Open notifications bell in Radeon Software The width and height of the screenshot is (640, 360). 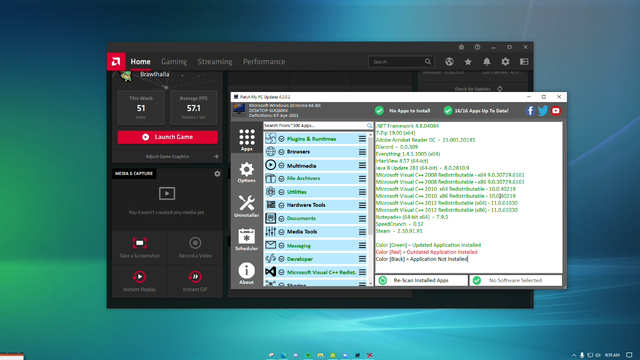[x=487, y=62]
